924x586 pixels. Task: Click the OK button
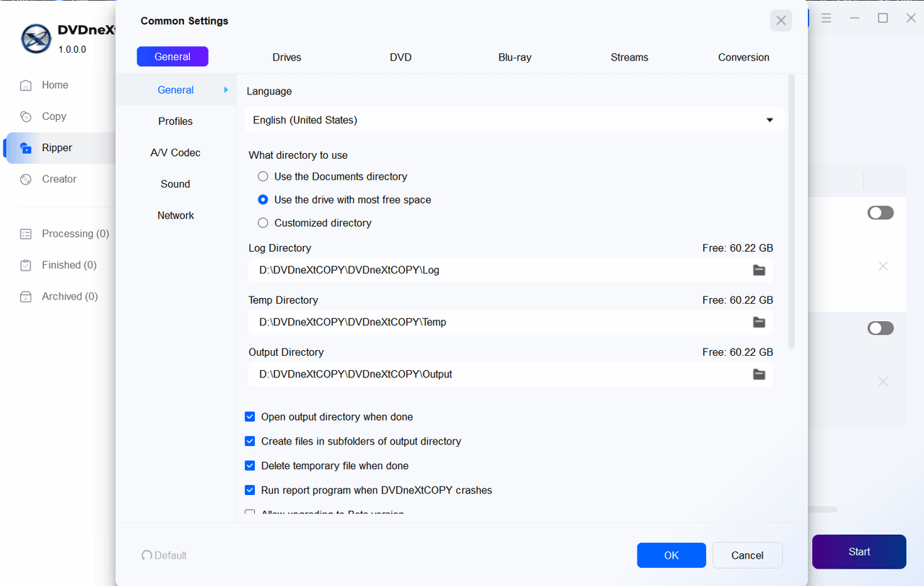click(x=671, y=555)
